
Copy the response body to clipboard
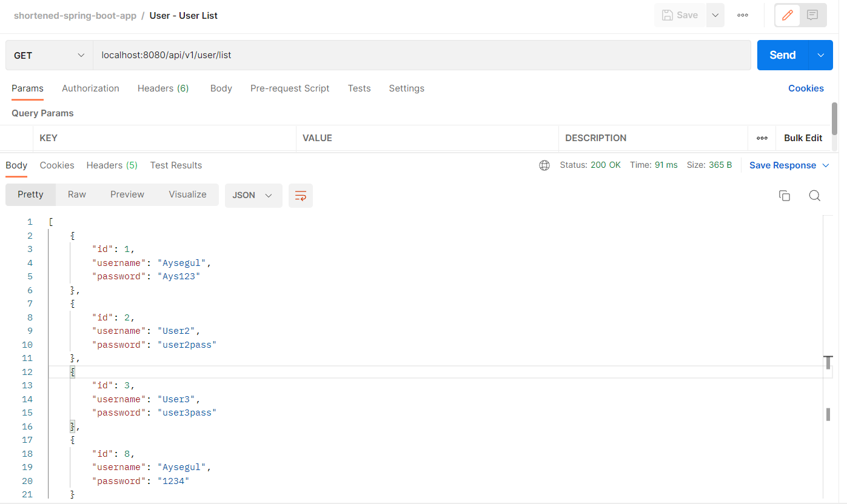click(x=784, y=195)
